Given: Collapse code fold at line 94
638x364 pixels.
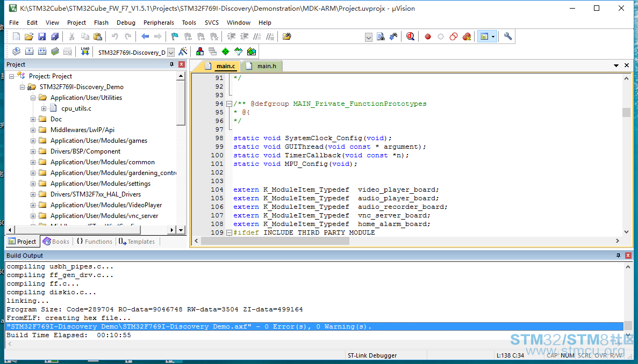Looking at the screenshot, I should tap(229, 104).
